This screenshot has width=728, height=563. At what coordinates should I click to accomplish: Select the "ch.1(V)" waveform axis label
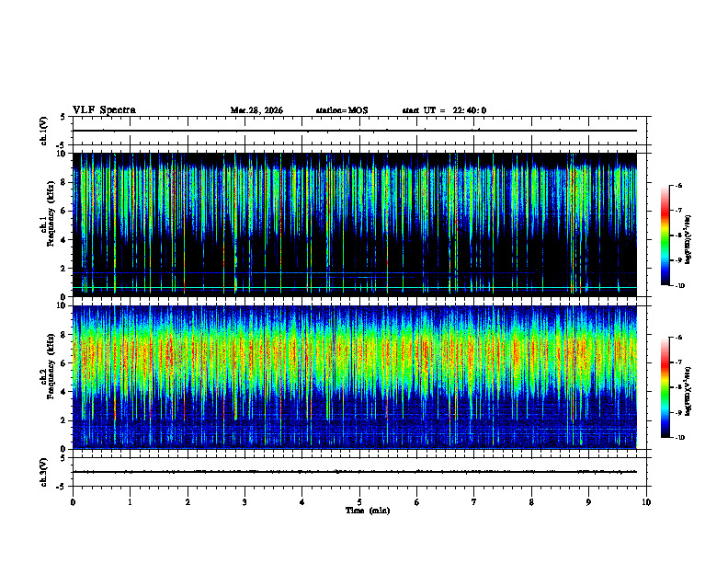click(x=43, y=131)
